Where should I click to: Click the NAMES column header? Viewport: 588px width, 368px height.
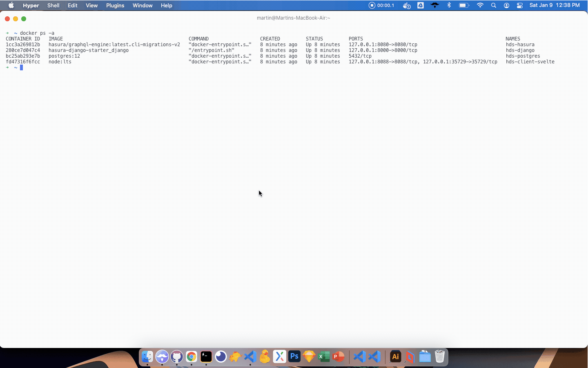[513, 39]
